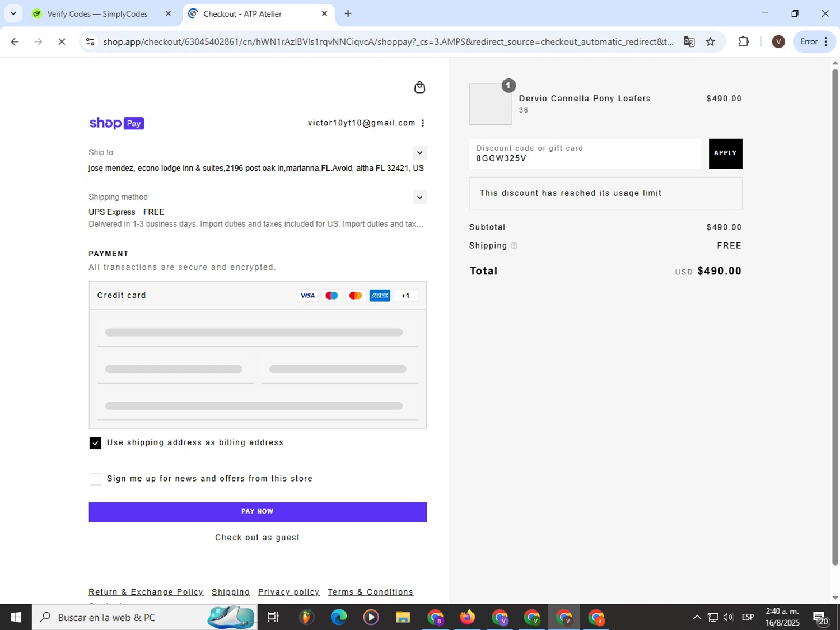Open the notification center icon
The image size is (840, 630).
[x=821, y=618]
